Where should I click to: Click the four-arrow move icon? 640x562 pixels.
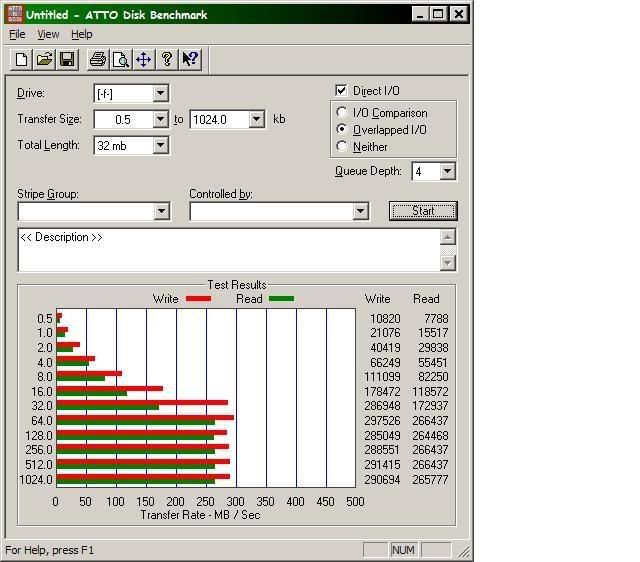pyautogui.click(x=144, y=60)
